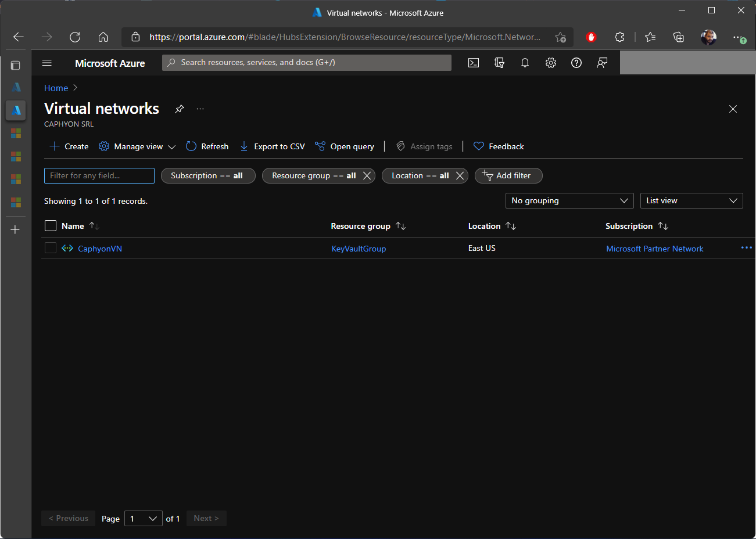Tick the select-all checkbox in the header row

point(51,225)
